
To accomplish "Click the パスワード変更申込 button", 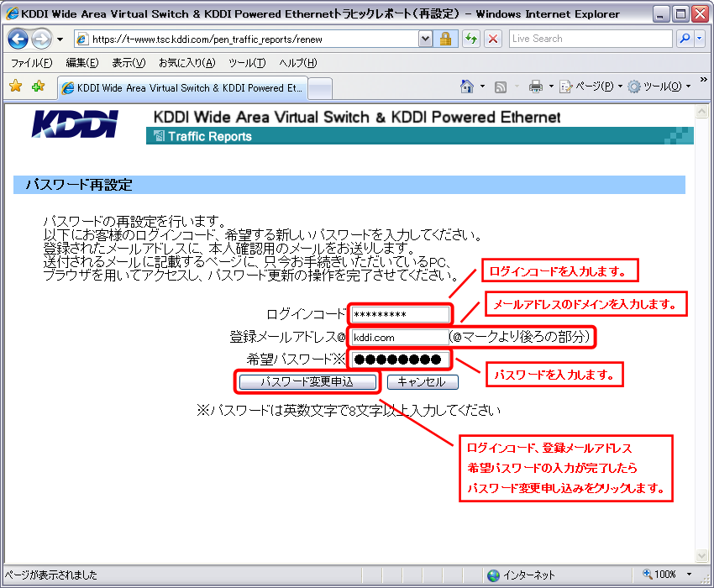I will [307, 381].
